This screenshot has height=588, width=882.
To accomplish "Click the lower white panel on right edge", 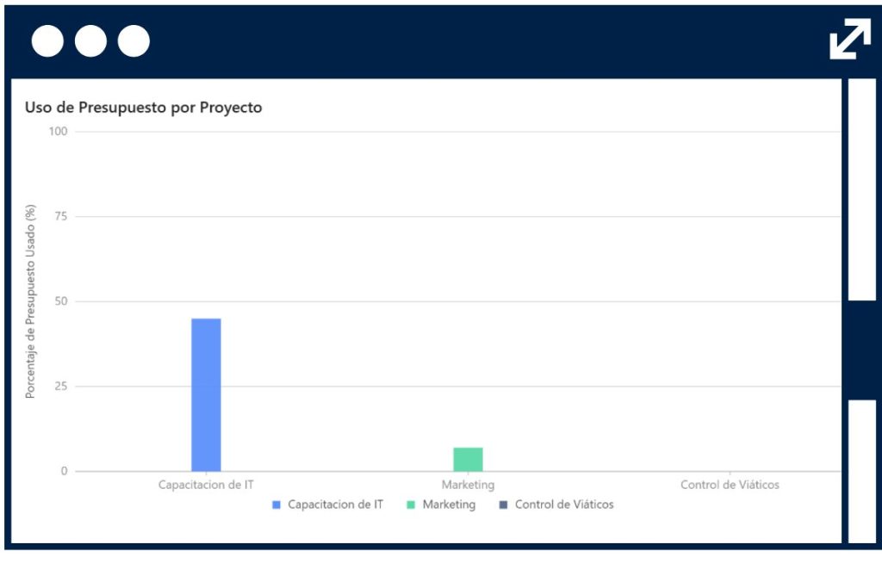I will (x=861, y=471).
